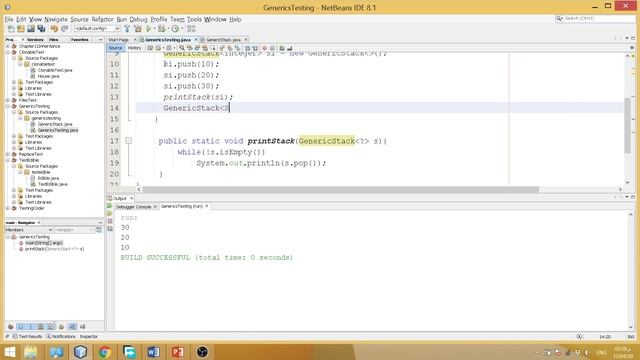Switch to the Files panel tab
Image resolution: width=640 pixels, height=360 pixels.
click(53, 40)
